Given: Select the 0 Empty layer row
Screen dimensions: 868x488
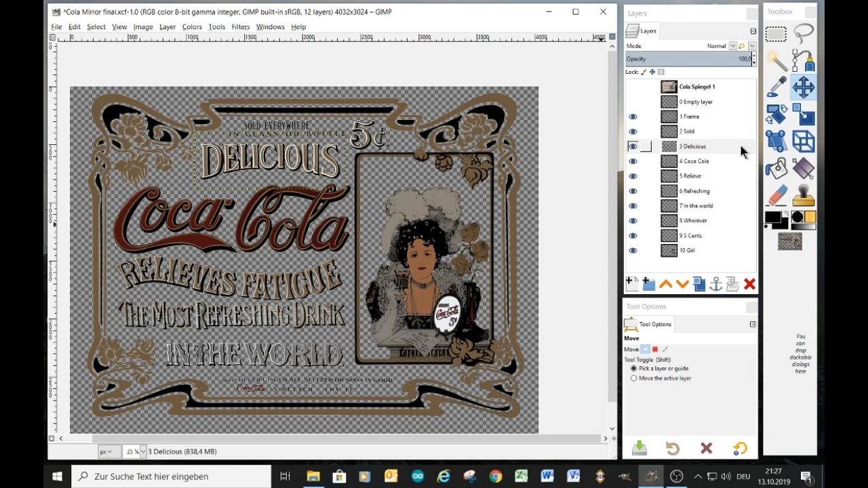Looking at the screenshot, I should (690, 102).
